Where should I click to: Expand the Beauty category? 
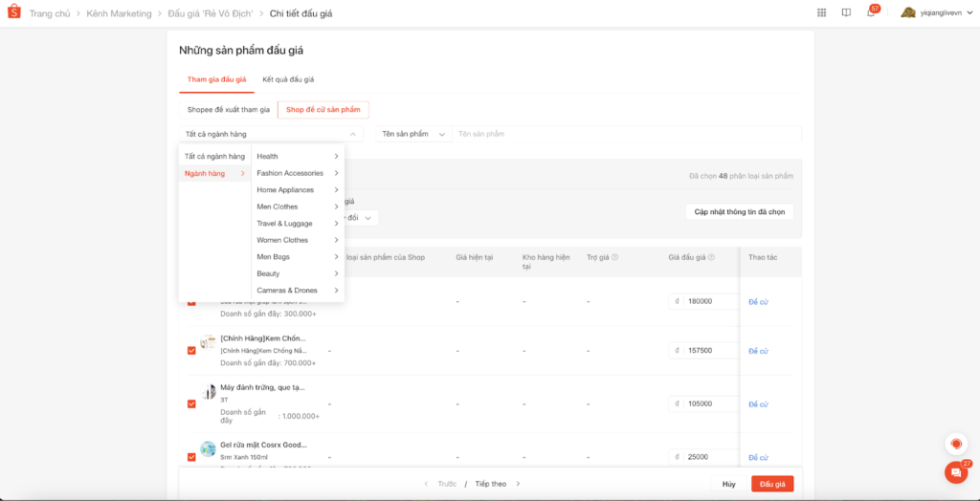click(x=298, y=273)
